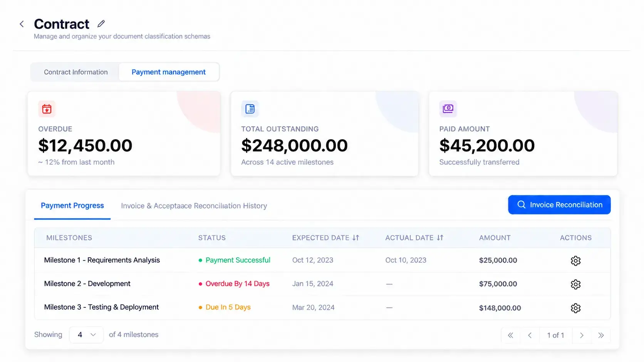Viewport: 644px width, 362px height.
Task: Click the $45,200.00 paid amount
Action: [487, 145]
